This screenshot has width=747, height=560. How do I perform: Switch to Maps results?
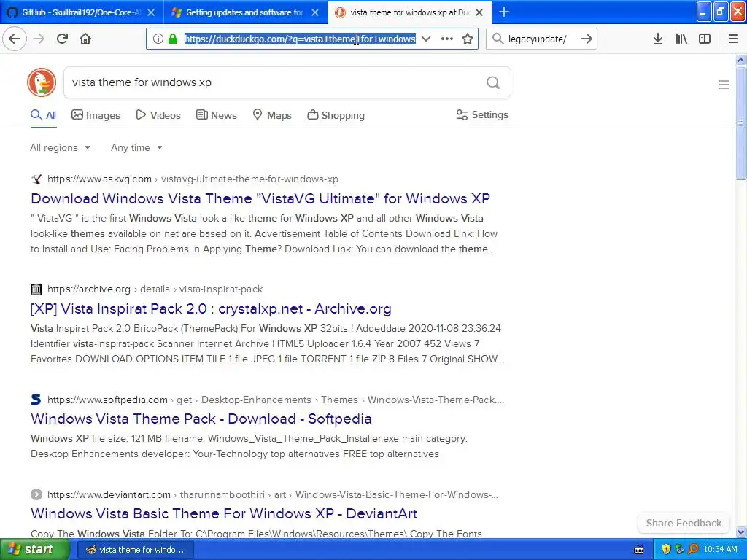pyautogui.click(x=272, y=115)
